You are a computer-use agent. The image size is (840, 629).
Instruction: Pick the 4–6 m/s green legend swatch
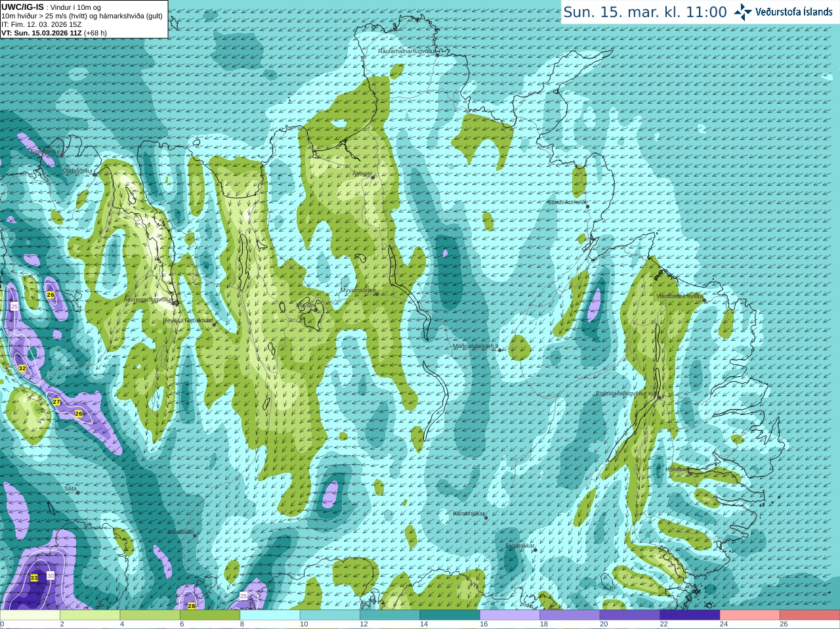pyautogui.click(x=150, y=615)
